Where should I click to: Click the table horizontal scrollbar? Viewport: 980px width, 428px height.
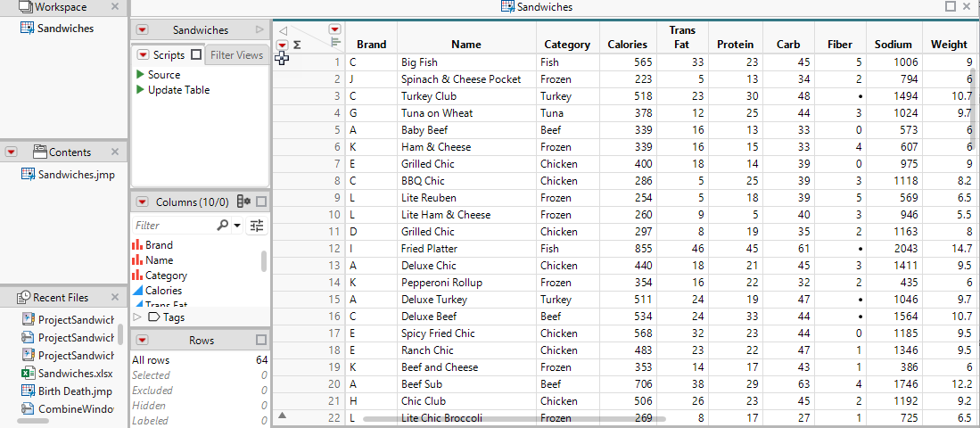pos(515,418)
